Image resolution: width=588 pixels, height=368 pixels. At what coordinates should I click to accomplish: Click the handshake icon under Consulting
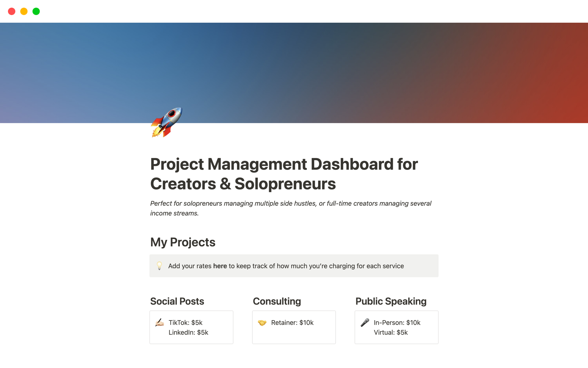click(262, 323)
